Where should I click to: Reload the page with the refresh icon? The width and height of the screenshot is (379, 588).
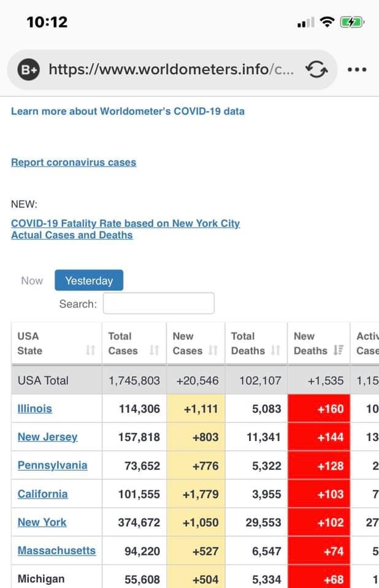coord(316,70)
